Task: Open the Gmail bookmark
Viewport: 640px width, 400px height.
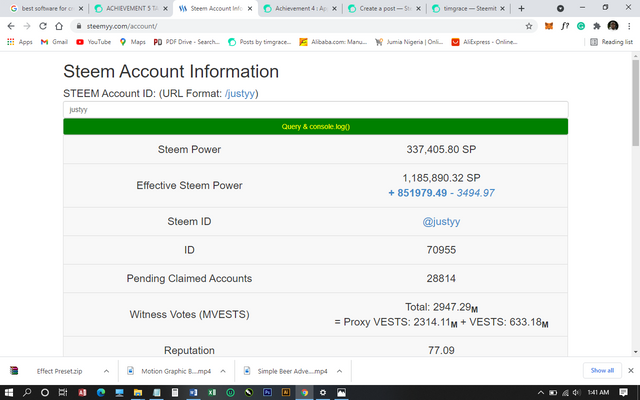Action: (x=54, y=42)
